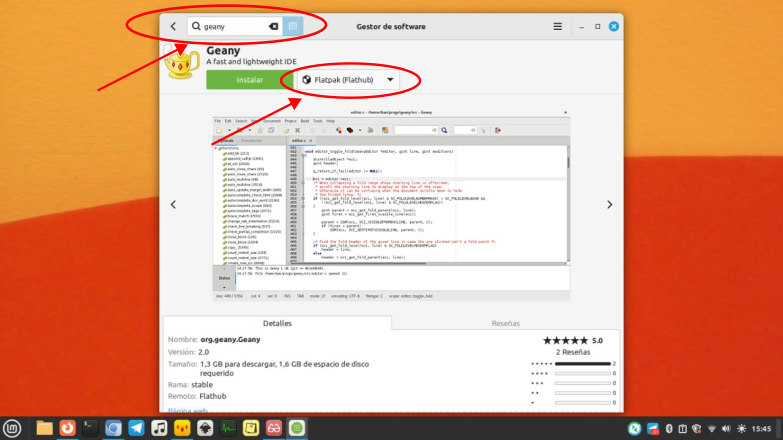Click the green Software Manager taskbar icon
Viewport: 783px width, 440px height.
click(297, 428)
